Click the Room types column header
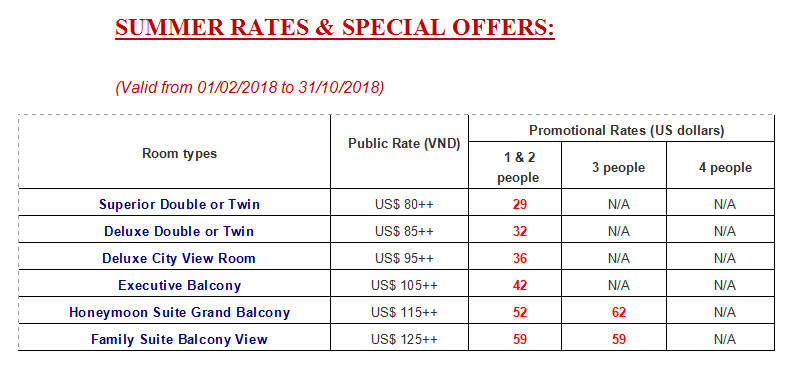 pyautogui.click(x=179, y=154)
